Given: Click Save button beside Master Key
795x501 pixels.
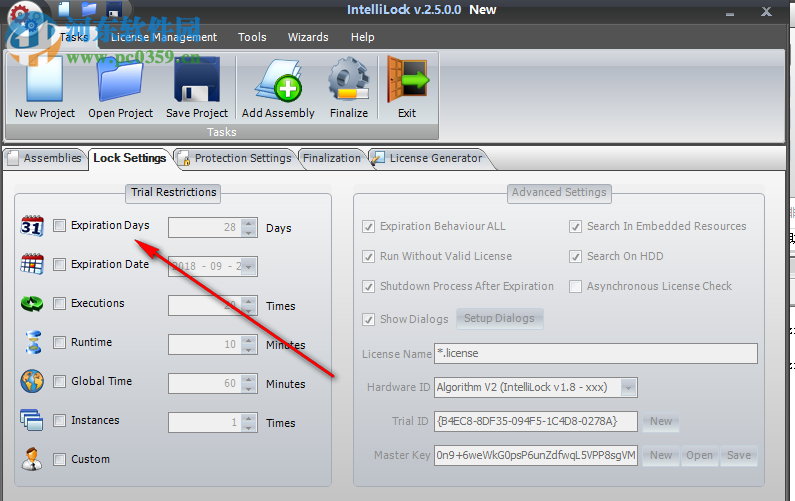Looking at the screenshot, I should click(739, 455).
